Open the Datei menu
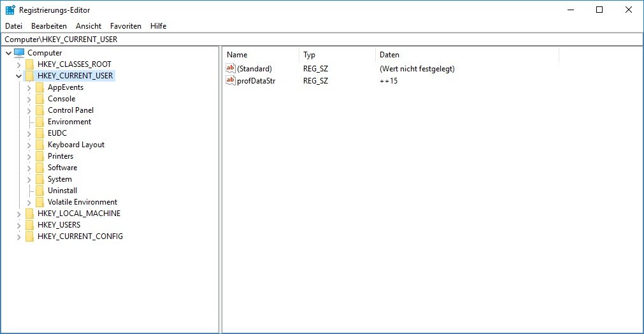This screenshot has height=334, width=644. tap(13, 26)
